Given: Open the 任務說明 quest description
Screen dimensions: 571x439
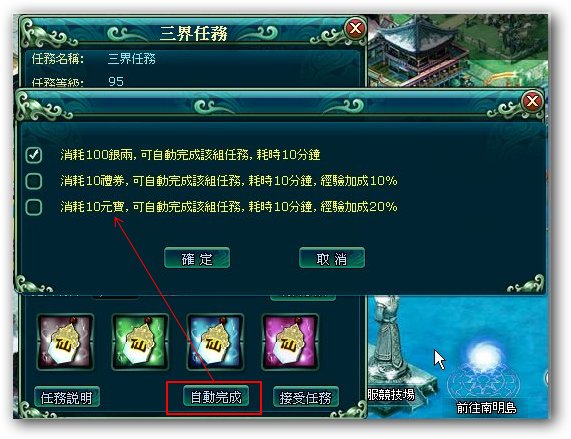Looking at the screenshot, I should click(67, 398).
